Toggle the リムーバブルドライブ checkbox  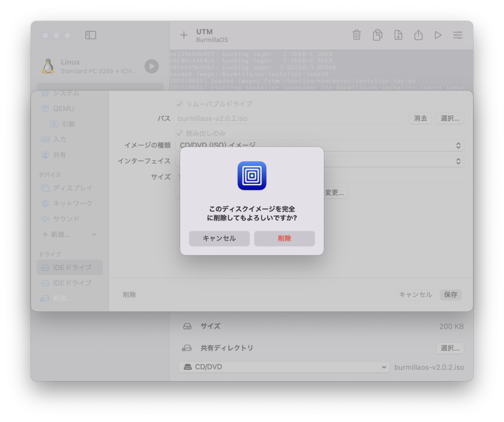tap(179, 104)
